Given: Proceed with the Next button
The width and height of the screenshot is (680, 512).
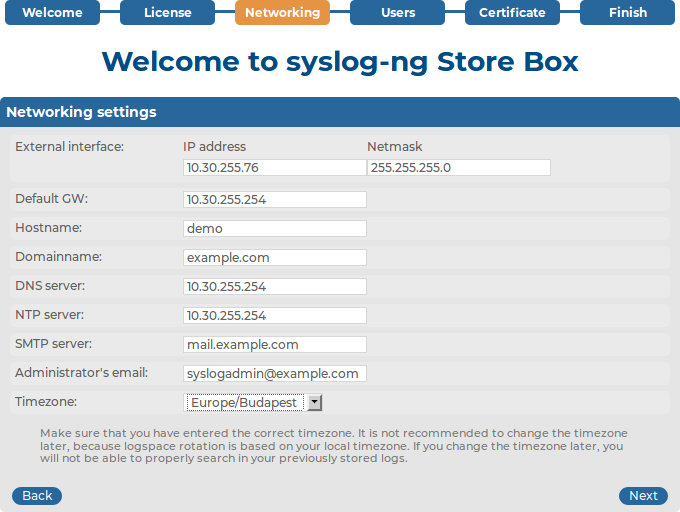Looking at the screenshot, I should 643,496.
